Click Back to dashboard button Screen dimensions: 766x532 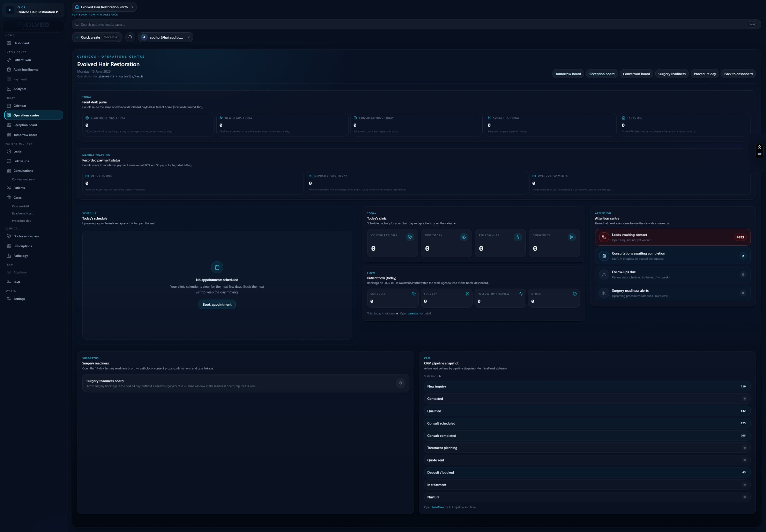[738, 74]
